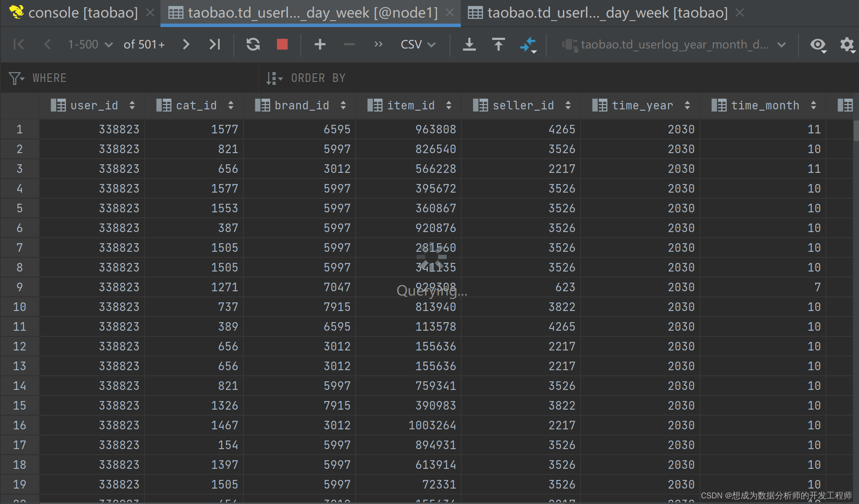Image resolution: width=859 pixels, height=504 pixels.
Task: Click the vertical scrollbar thumb
Action: point(856,130)
